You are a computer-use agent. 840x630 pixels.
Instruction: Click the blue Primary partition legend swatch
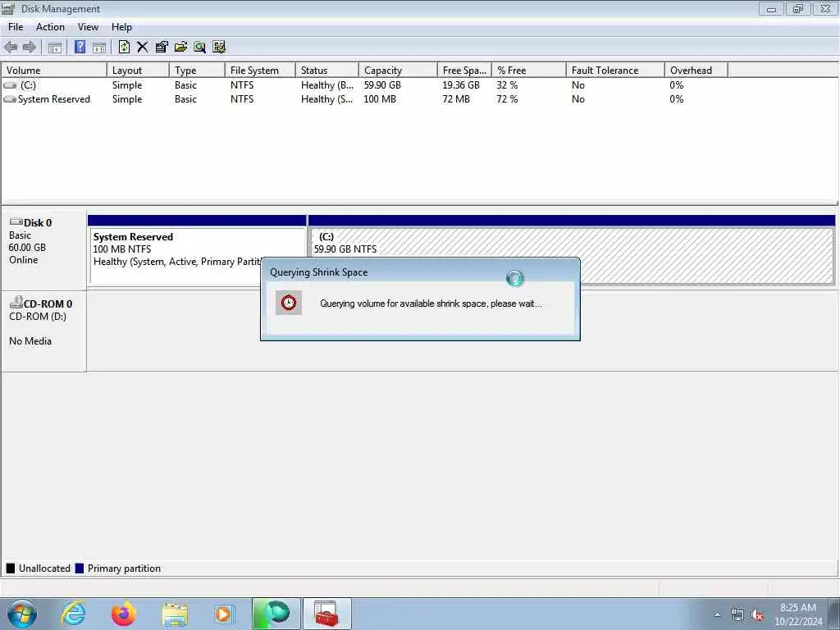point(80,568)
